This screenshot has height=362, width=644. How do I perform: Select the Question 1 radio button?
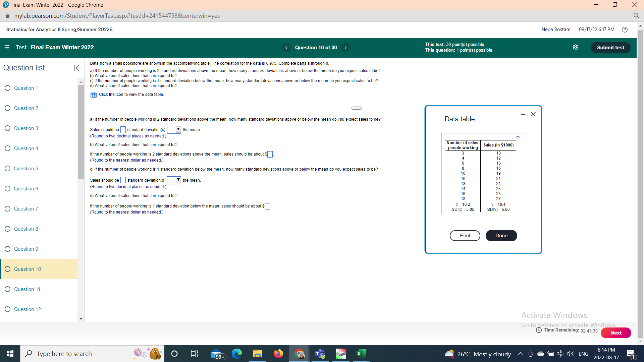click(x=7, y=88)
